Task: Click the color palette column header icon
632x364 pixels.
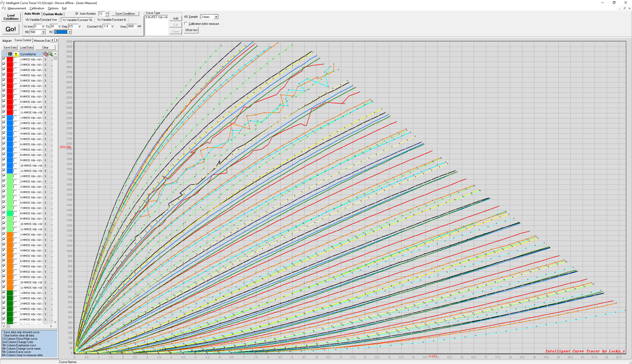Action: click(x=10, y=54)
